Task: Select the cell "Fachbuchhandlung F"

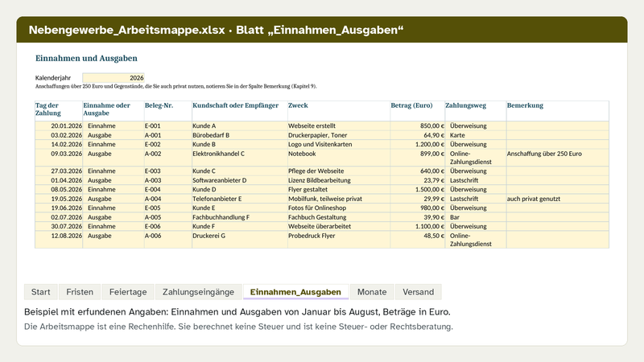Action: [240, 217]
